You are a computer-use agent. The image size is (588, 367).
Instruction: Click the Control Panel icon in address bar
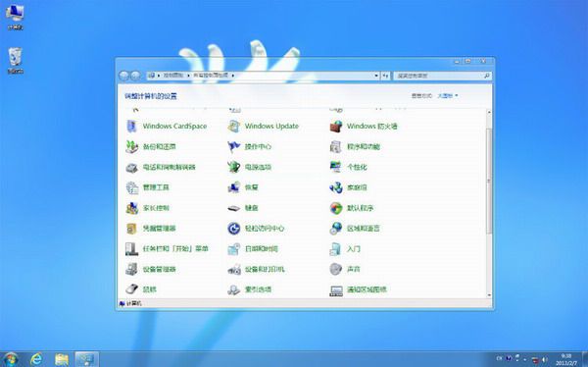point(152,76)
